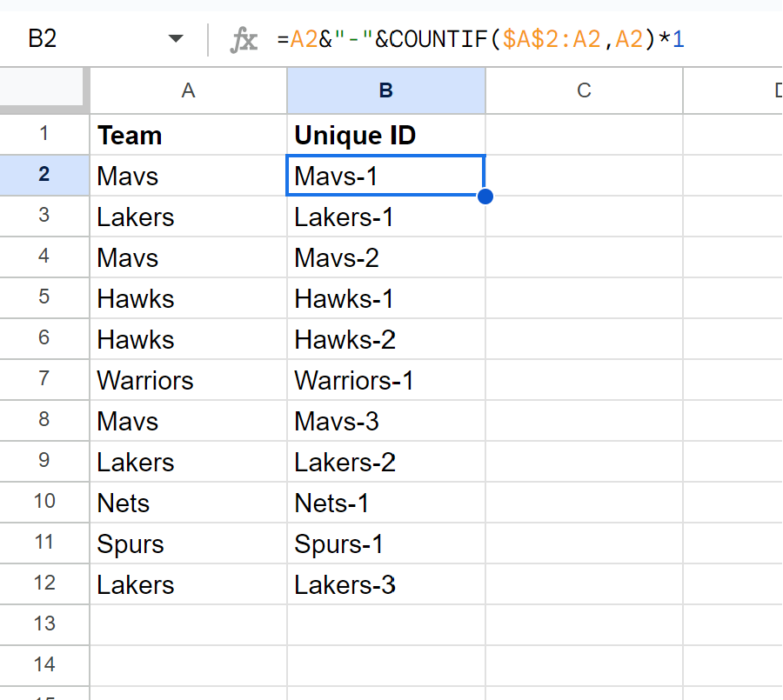Select the cell containing Warriors-1
Screen dimensions: 783x700
point(386,379)
